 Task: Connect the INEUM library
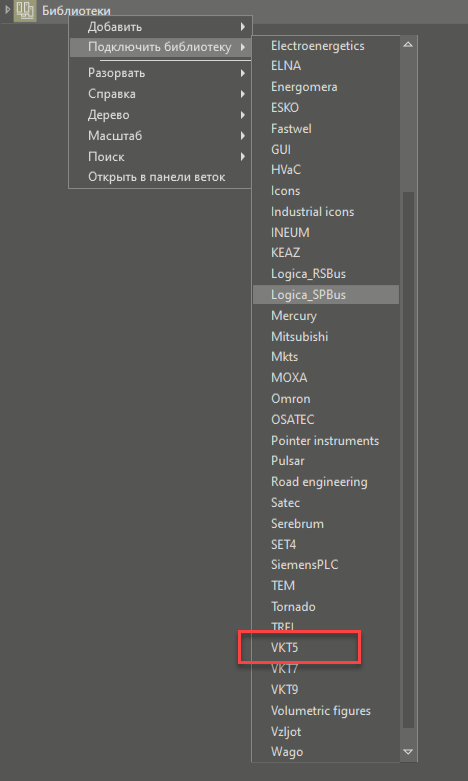click(x=326, y=233)
